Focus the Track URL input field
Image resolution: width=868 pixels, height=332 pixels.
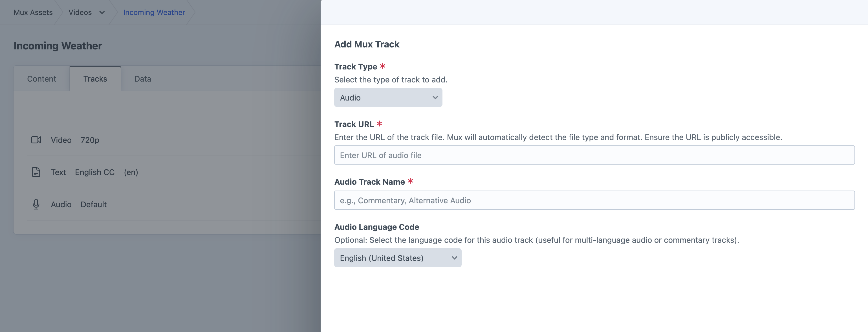[x=594, y=155]
